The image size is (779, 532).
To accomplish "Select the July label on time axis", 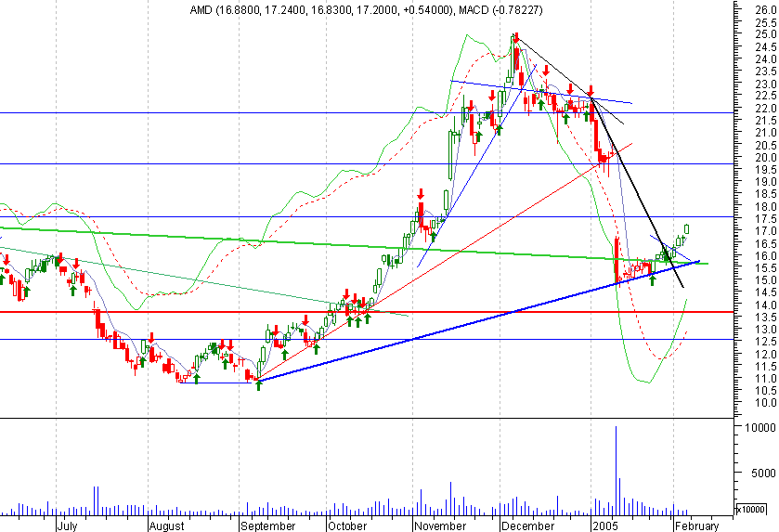I will click(67, 526).
